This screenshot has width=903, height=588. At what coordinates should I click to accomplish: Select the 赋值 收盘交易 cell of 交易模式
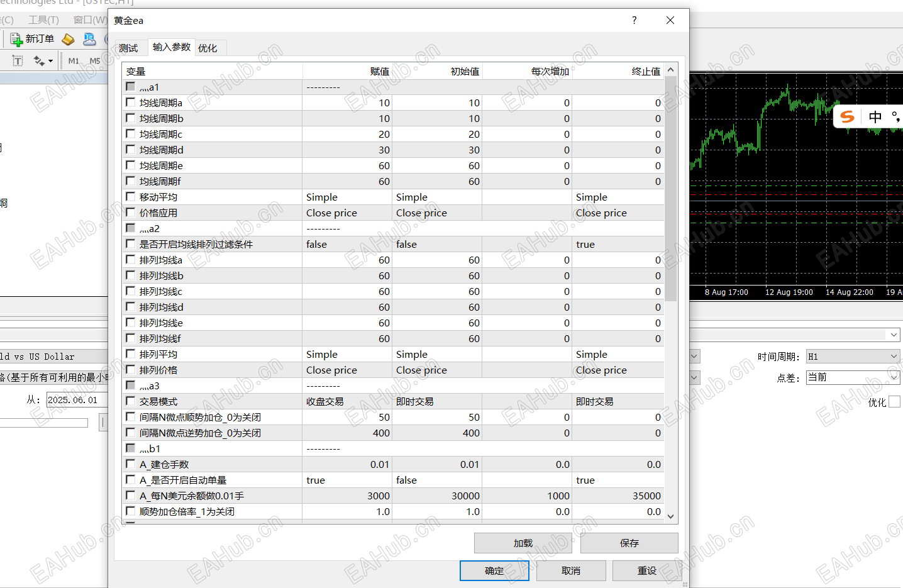coord(347,401)
